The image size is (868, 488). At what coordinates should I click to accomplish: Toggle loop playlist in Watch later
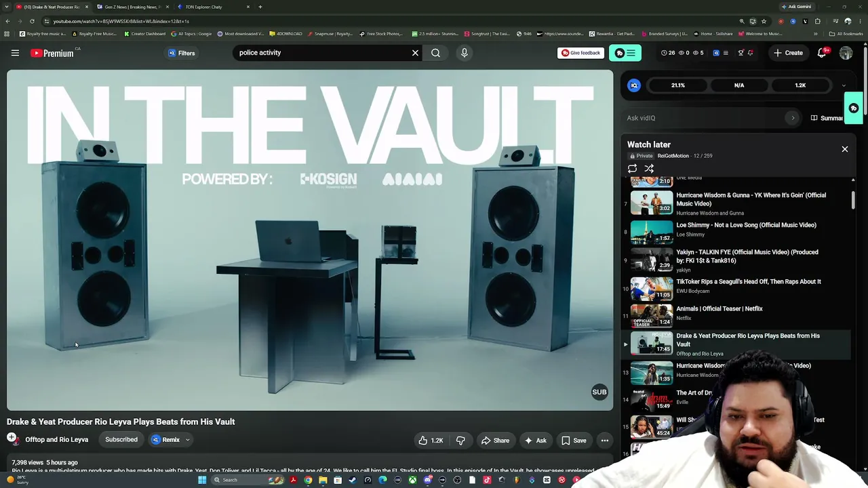pos(632,169)
